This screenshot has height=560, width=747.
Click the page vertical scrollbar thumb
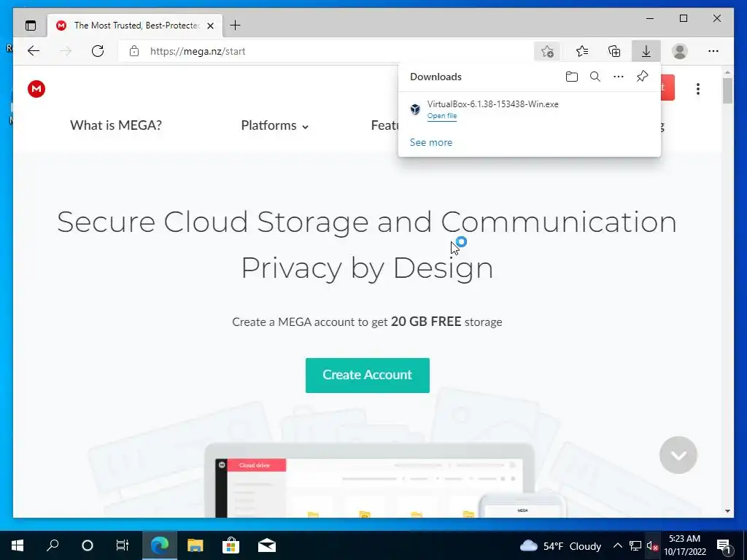point(727,90)
